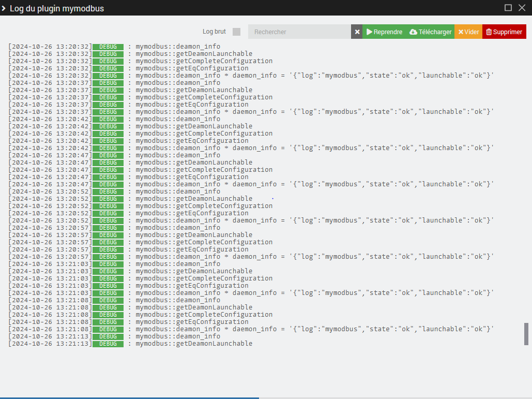The height and width of the screenshot is (399, 532).
Task: Click the dialog title Log du plugin mymodbus
Action: 57,9
